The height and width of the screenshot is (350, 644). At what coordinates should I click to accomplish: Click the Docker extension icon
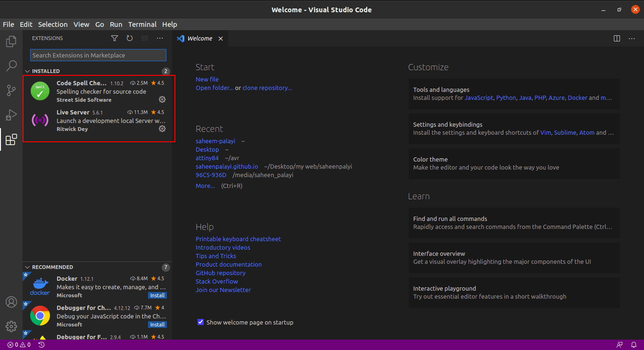(x=40, y=286)
